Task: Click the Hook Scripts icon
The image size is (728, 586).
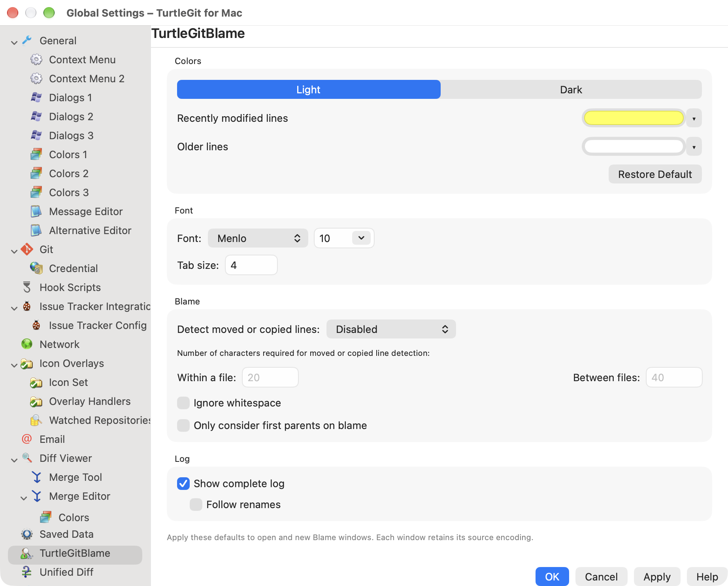Action: click(x=27, y=287)
